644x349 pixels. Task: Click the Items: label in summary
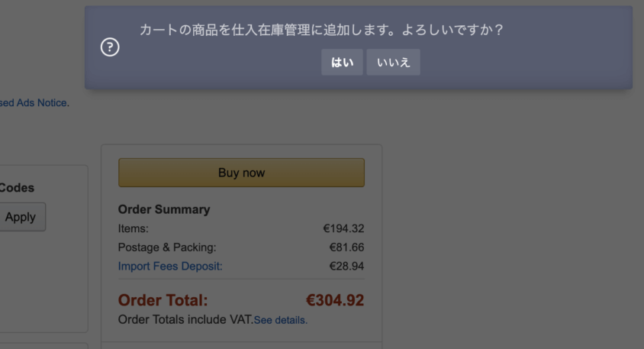[133, 228]
